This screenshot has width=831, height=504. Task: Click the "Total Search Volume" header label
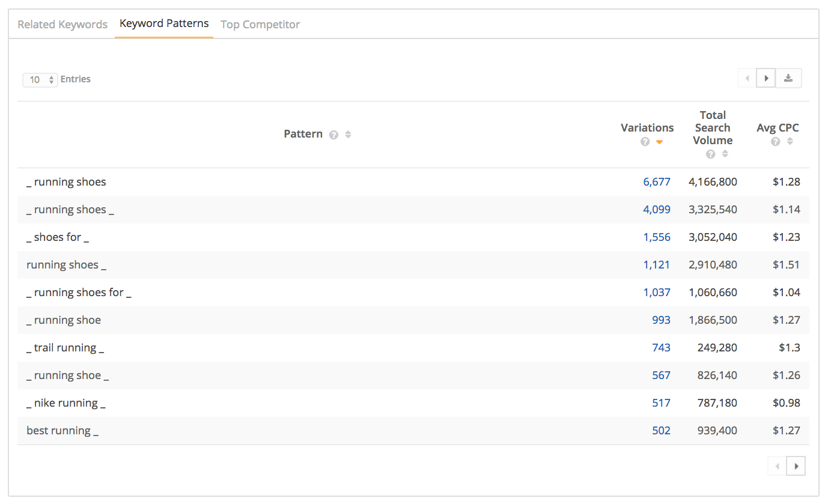tap(713, 127)
